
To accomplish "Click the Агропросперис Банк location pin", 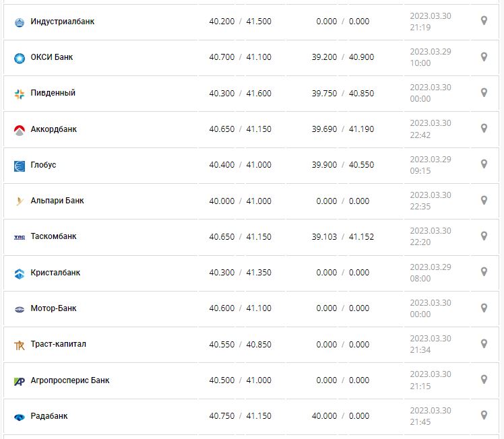I will [484, 379].
